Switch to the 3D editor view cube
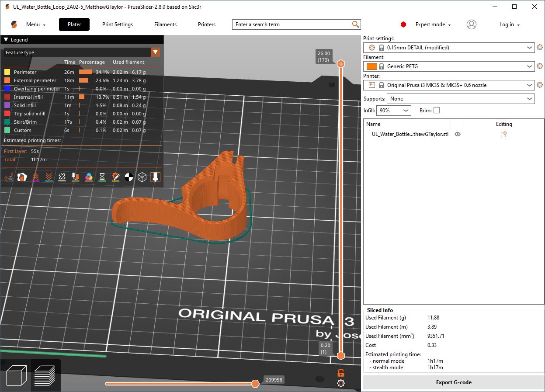Image resolution: width=545 pixels, height=392 pixels. (17, 375)
